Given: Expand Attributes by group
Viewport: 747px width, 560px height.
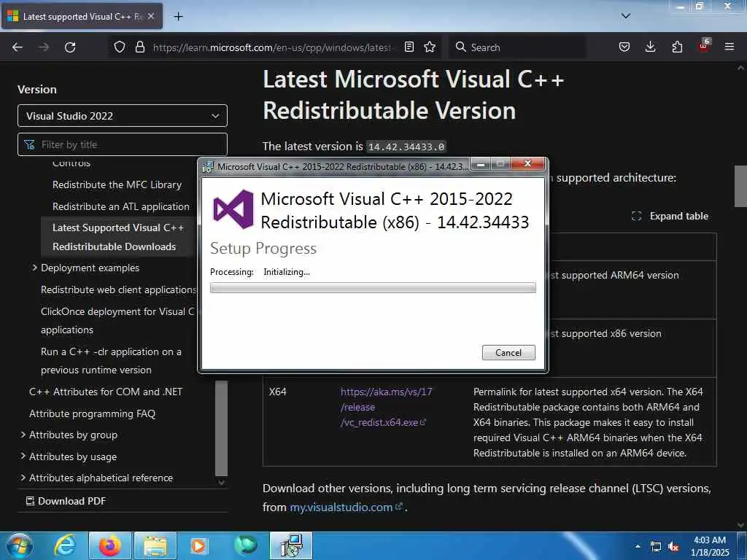Looking at the screenshot, I should tap(23, 435).
